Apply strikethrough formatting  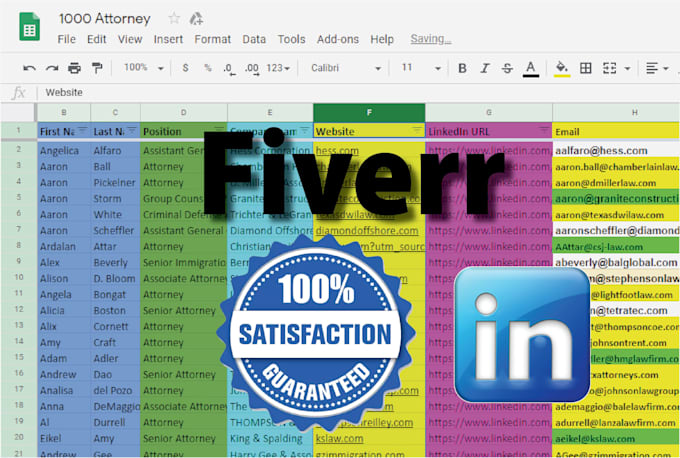[x=507, y=68]
